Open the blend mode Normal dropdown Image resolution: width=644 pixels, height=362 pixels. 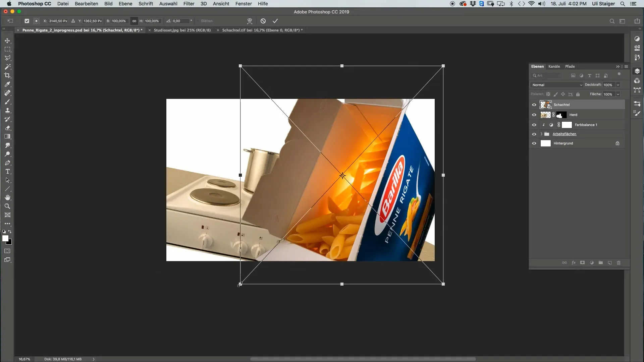(557, 85)
